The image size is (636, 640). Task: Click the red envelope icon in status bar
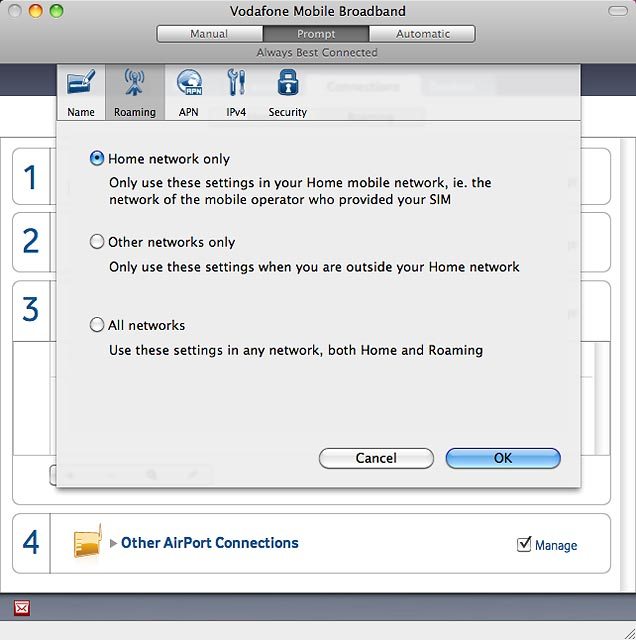pos(22,608)
